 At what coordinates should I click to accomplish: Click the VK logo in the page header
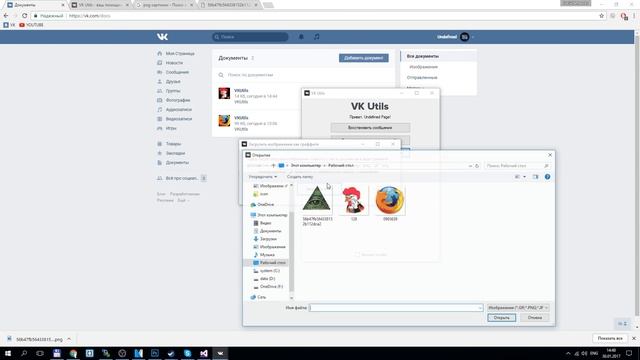pos(162,37)
